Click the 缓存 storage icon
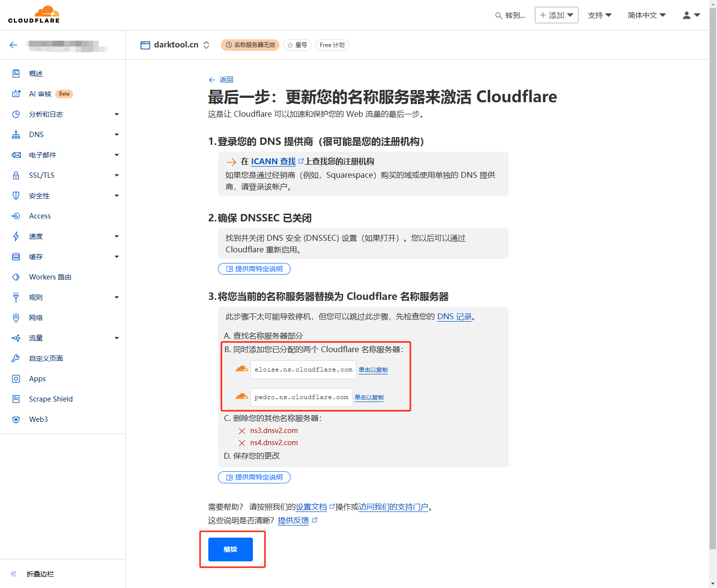This screenshot has width=717, height=588. pos(16,257)
